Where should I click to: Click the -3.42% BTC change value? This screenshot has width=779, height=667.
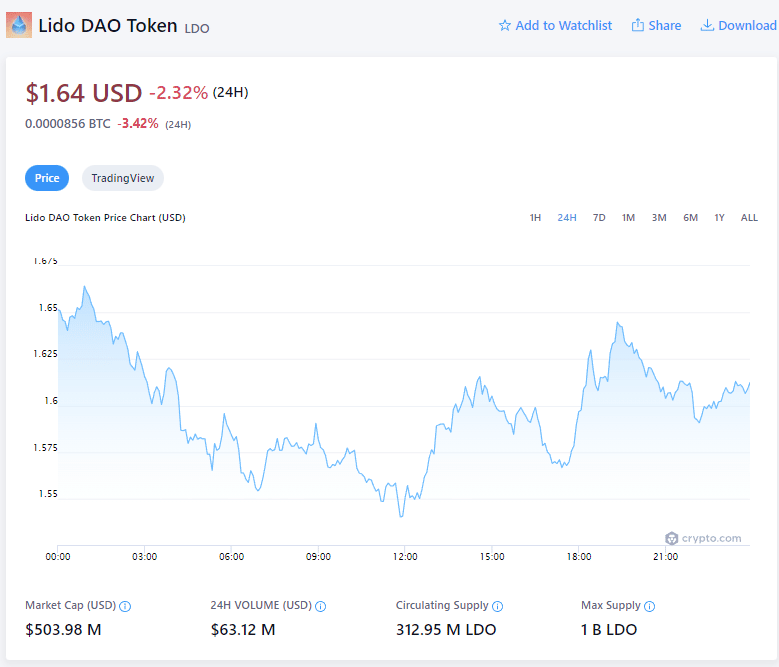[x=138, y=124]
